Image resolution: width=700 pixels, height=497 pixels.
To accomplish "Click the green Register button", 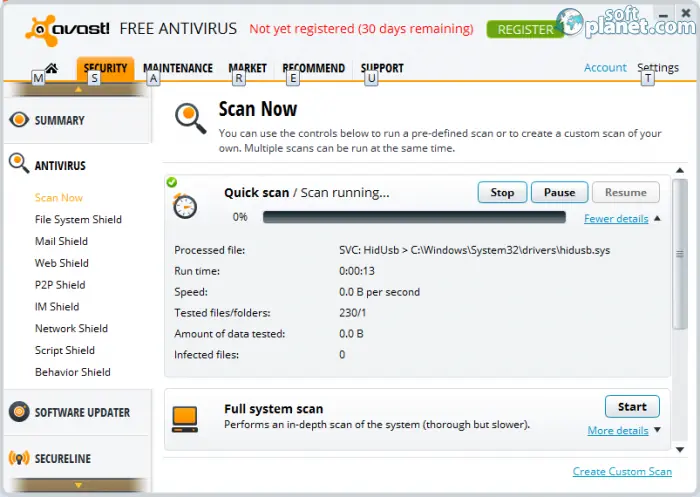I will (x=525, y=29).
